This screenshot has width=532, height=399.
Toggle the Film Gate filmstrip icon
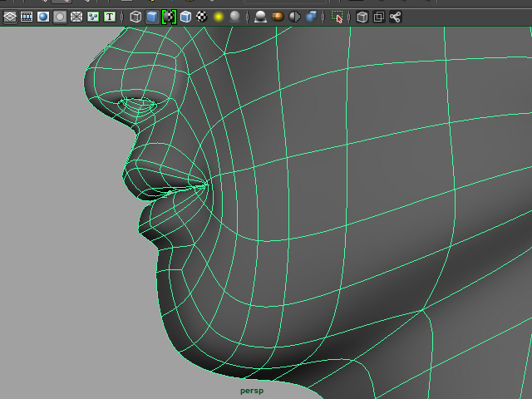point(27,17)
